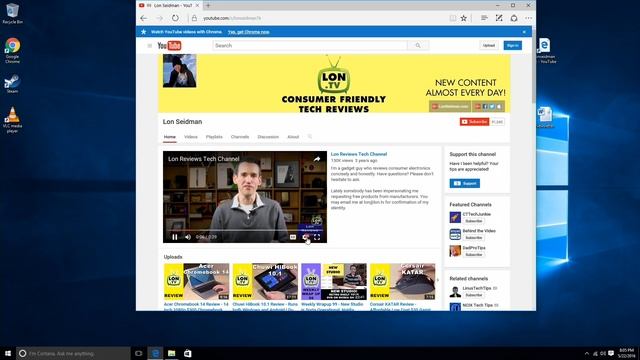Open Task View on the taskbar

click(139, 353)
